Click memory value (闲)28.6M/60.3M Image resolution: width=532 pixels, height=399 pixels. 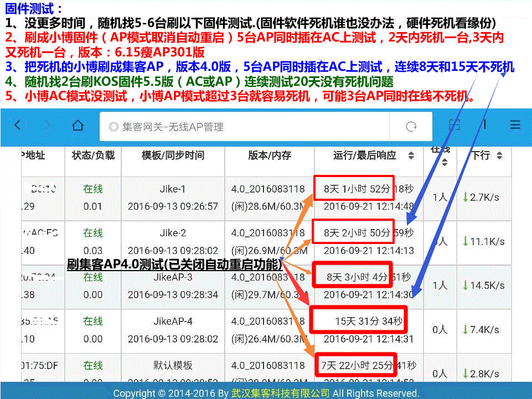point(268,206)
